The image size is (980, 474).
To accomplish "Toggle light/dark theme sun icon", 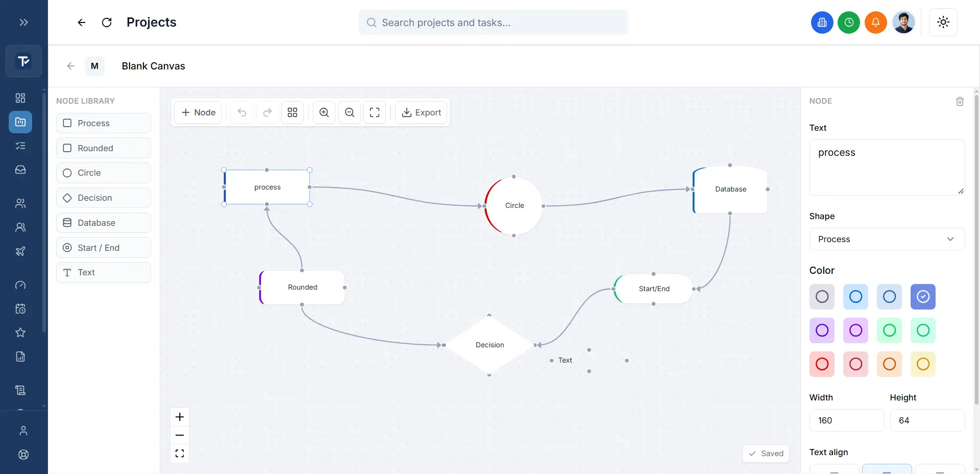I will tap(943, 22).
